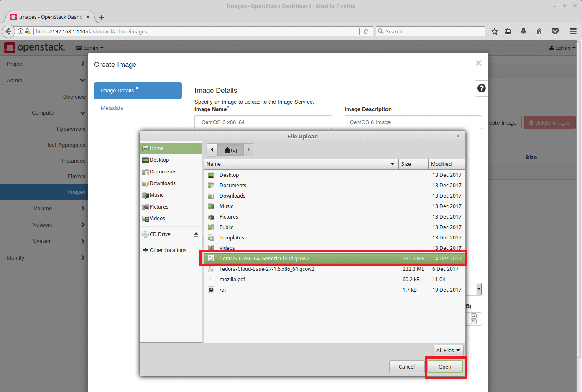582x392 pixels.
Task: Click the back navigation arrow in Firefox
Action: tap(8, 31)
